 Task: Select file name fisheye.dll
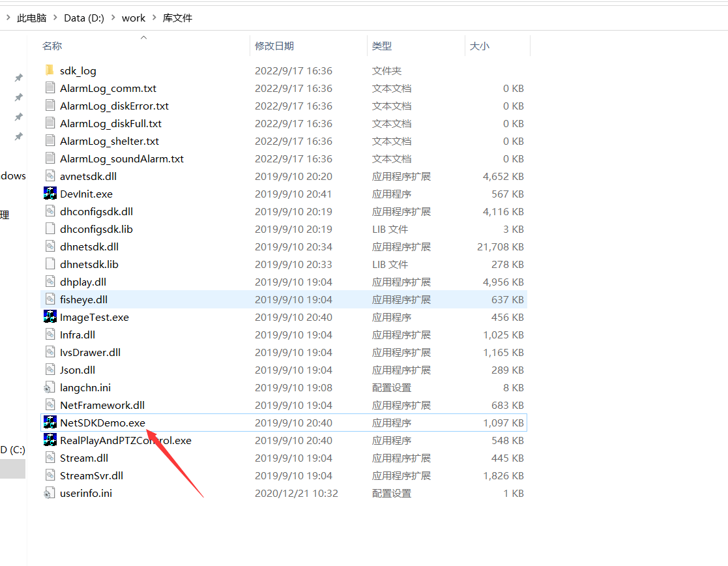[x=83, y=299]
